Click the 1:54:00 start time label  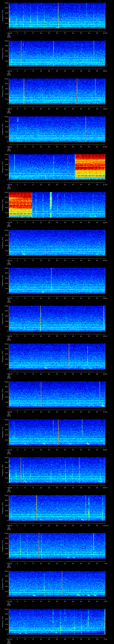coord(9,336)
